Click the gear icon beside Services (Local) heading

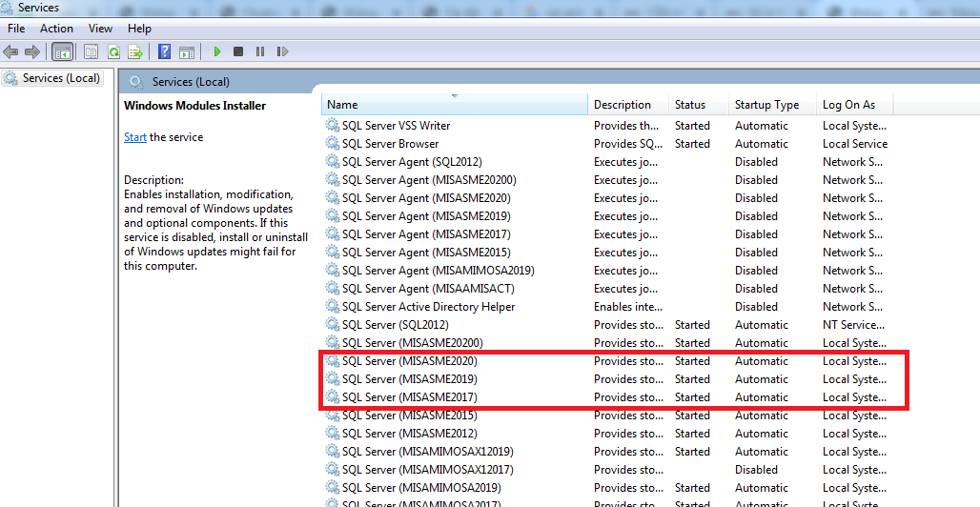pyautogui.click(x=136, y=82)
